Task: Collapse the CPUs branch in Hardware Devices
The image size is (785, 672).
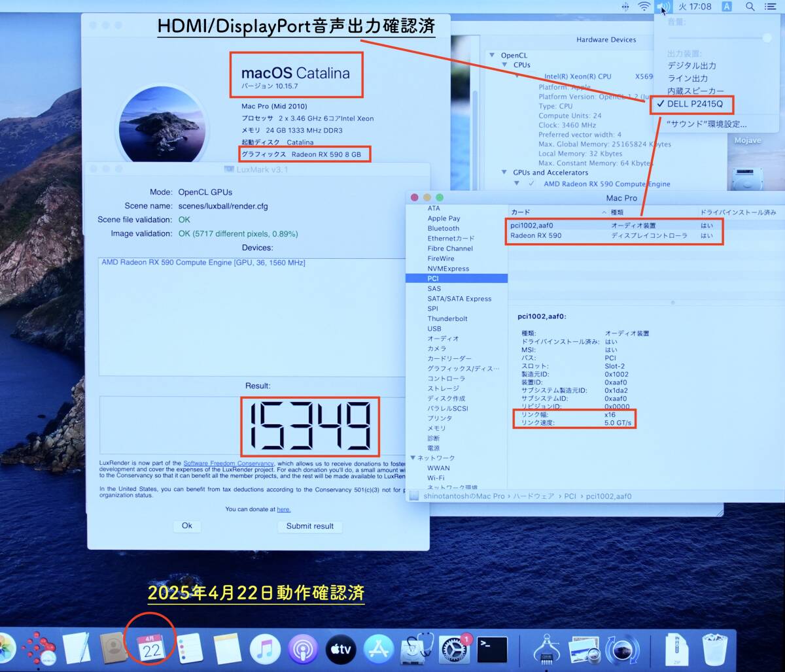Action: 504,65
